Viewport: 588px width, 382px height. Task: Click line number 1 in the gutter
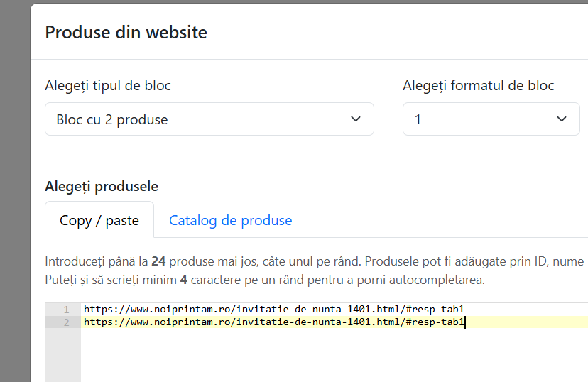[x=66, y=310]
